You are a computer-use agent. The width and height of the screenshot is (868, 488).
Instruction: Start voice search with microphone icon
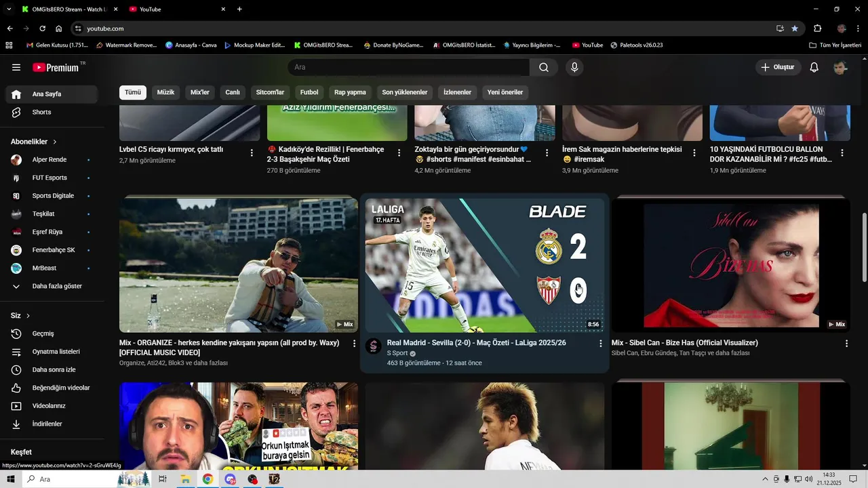pyautogui.click(x=574, y=67)
